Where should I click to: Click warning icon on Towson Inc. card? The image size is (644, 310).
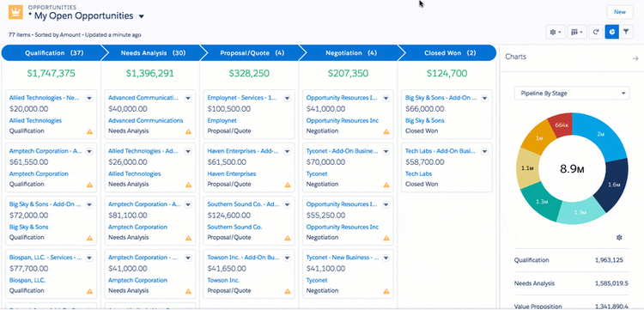288,291
